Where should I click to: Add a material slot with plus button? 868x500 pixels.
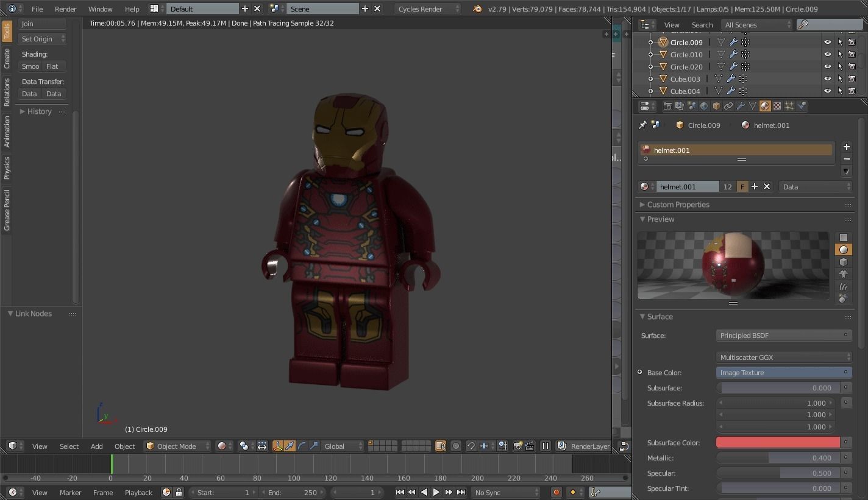[846, 147]
